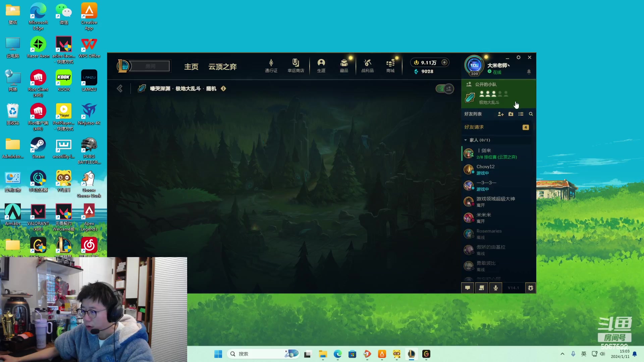Open the 生涯 profile icon
644x362 pixels.
pos(321,66)
